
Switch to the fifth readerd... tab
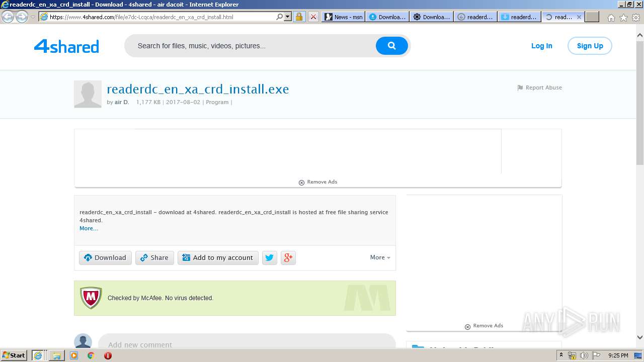tap(520, 17)
